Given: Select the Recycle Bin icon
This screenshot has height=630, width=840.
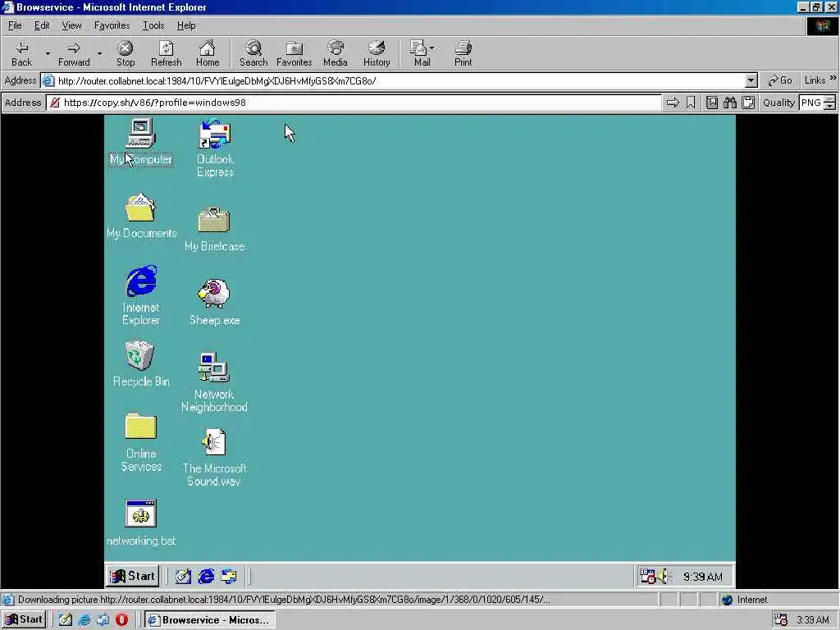Looking at the screenshot, I should pos(141,363).
